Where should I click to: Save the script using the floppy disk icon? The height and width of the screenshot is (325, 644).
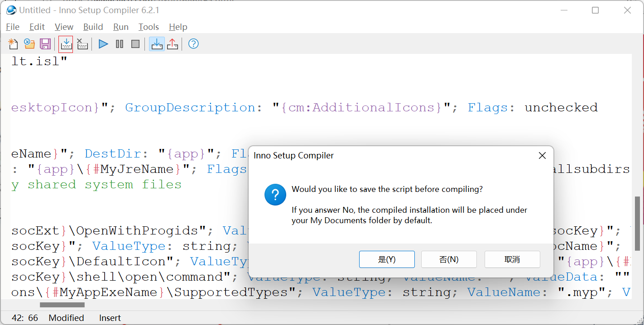[45, 44]
